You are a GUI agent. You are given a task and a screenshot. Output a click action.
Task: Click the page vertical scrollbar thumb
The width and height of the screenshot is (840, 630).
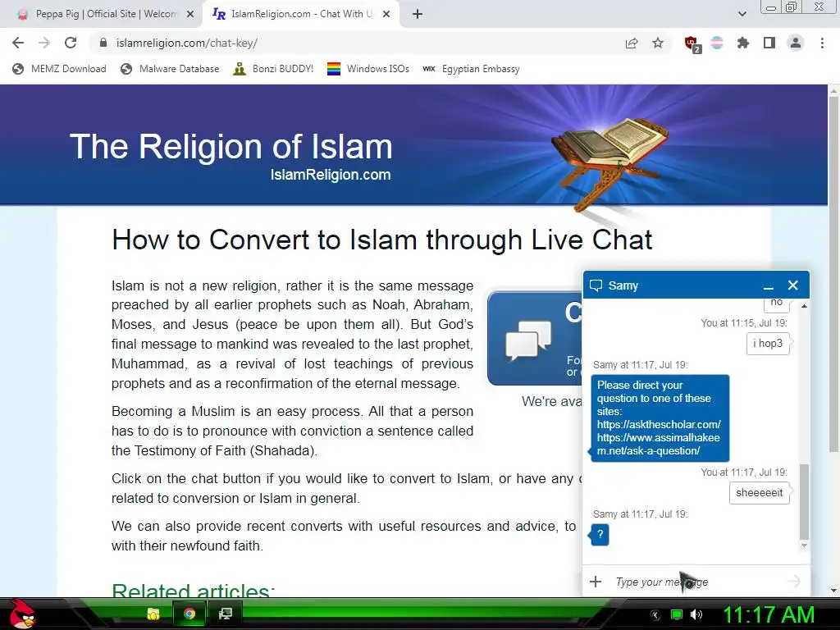coord(833,273)
